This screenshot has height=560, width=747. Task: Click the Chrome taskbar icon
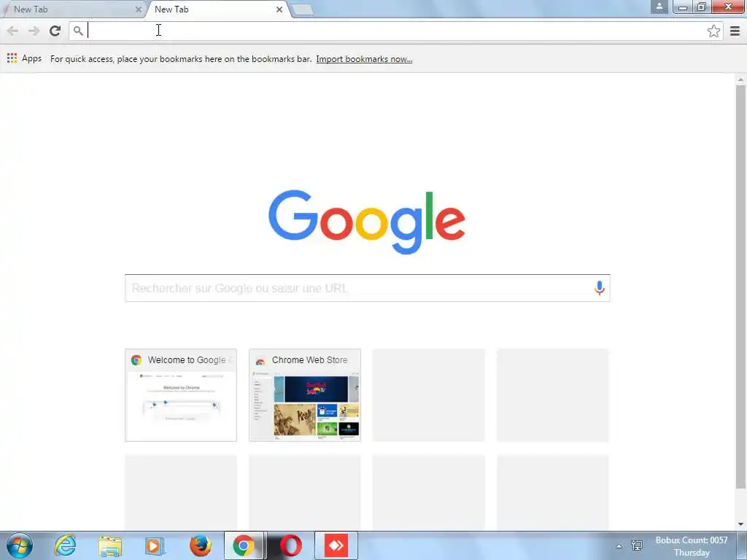pos(244,545)
